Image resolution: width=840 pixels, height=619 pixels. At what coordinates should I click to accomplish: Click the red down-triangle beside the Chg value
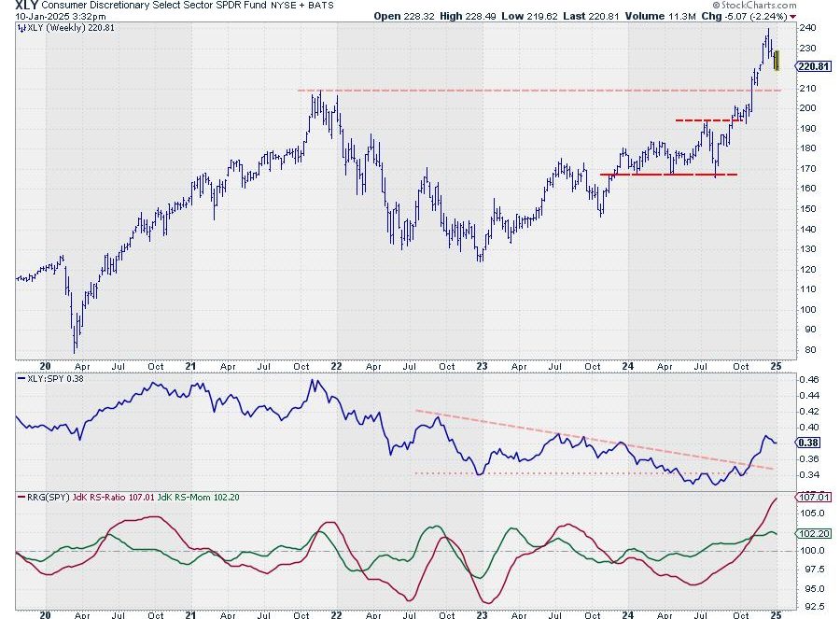[793, 17]
